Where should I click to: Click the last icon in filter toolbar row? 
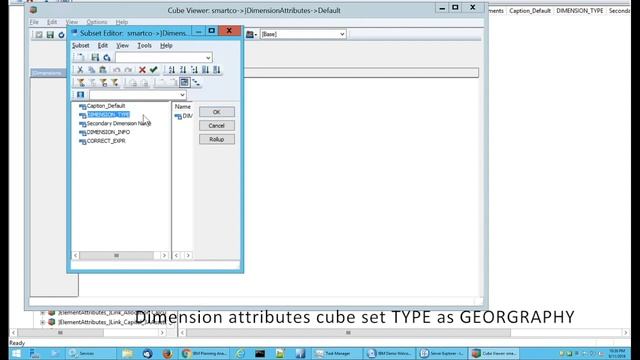click(x=196, y=82)
